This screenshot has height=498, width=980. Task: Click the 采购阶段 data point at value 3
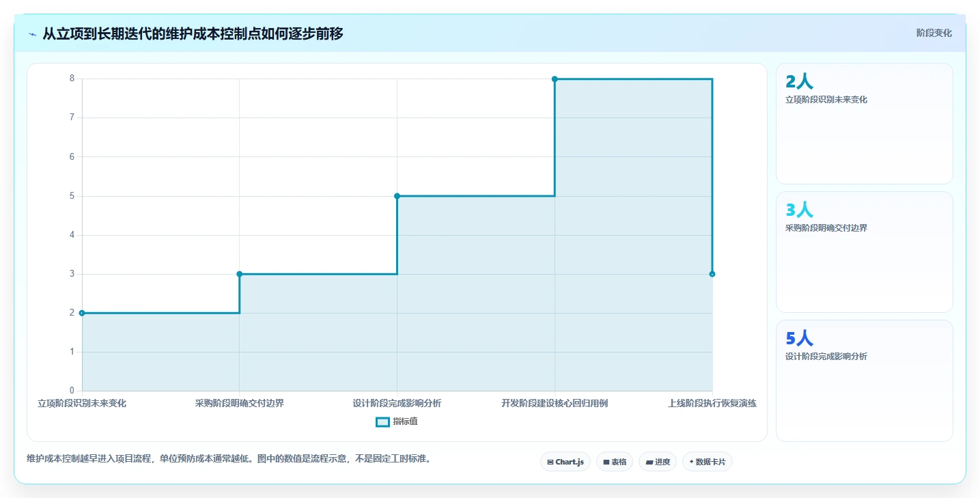coord(240,274)
